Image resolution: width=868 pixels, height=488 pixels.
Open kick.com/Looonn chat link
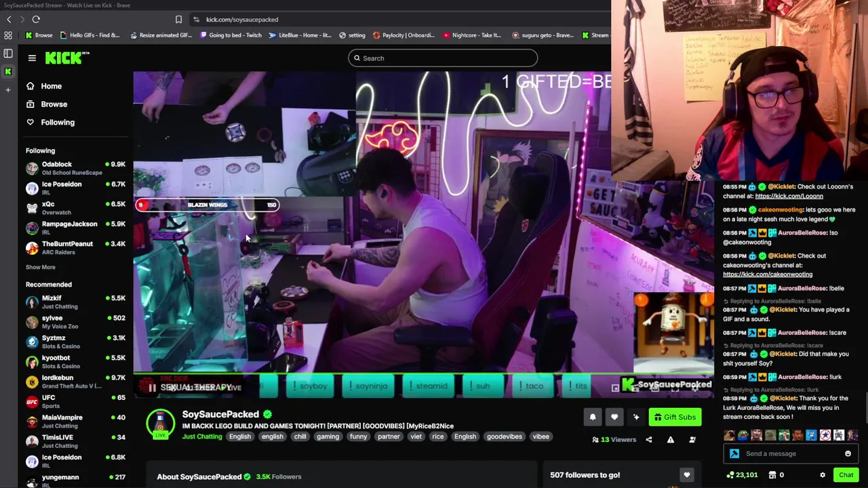[789, 196]
